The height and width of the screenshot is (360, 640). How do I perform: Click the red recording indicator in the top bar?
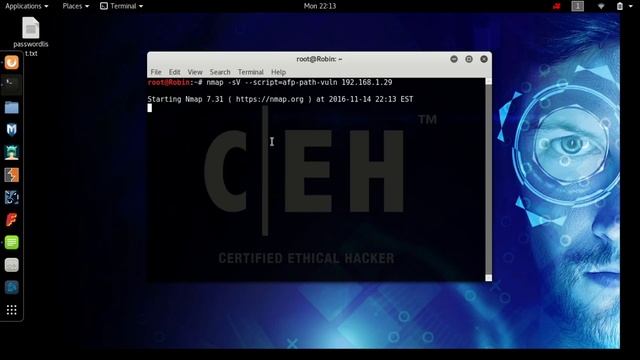click(x=556, y=6)
